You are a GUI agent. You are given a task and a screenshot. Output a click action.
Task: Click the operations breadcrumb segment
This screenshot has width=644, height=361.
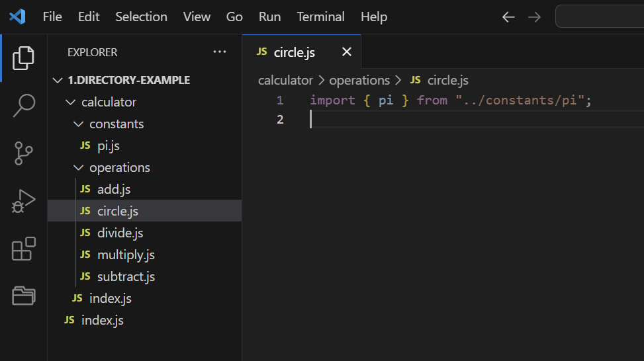[359, 81]
